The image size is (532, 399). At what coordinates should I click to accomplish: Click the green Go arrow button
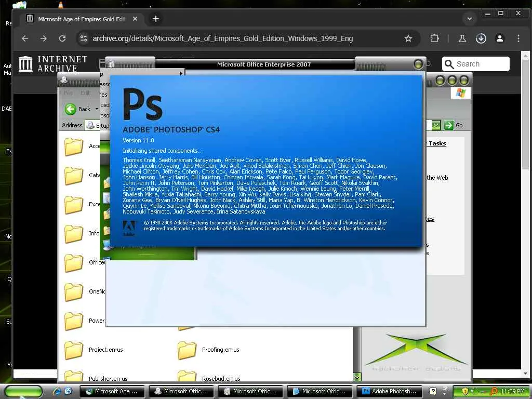(x=448, y=125)
